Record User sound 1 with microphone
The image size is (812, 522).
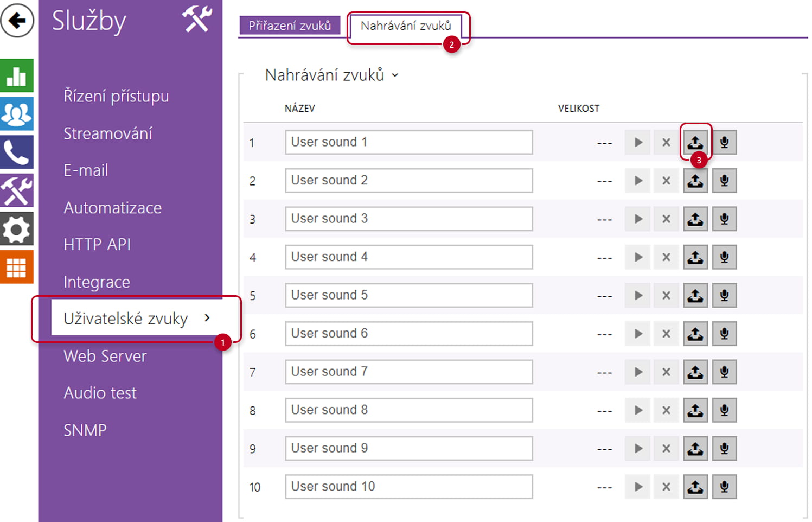[724, 143]
